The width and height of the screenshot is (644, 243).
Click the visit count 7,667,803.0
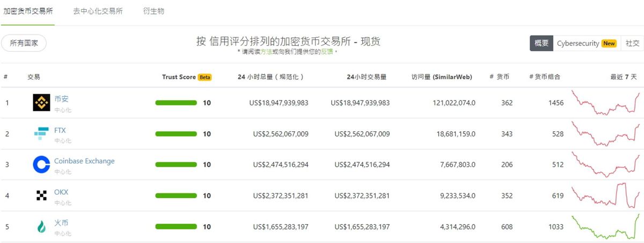pyautogui.click(x=458, y=165)
